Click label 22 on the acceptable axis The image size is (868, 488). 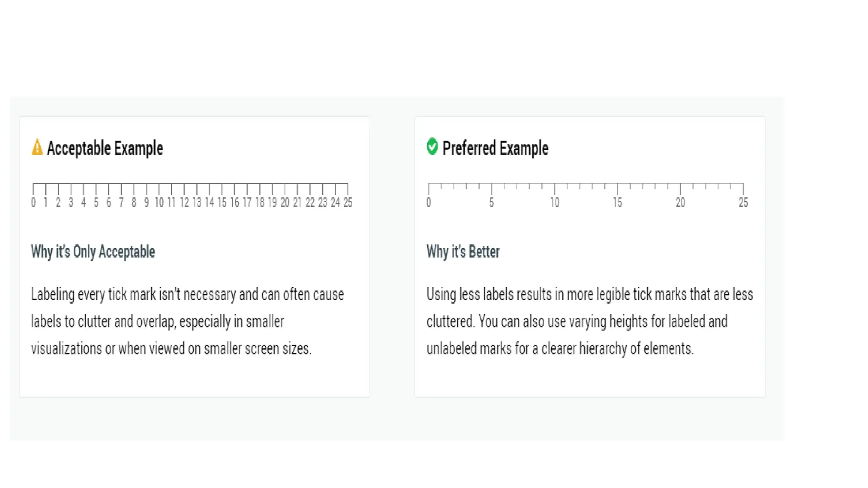point(310,202)
